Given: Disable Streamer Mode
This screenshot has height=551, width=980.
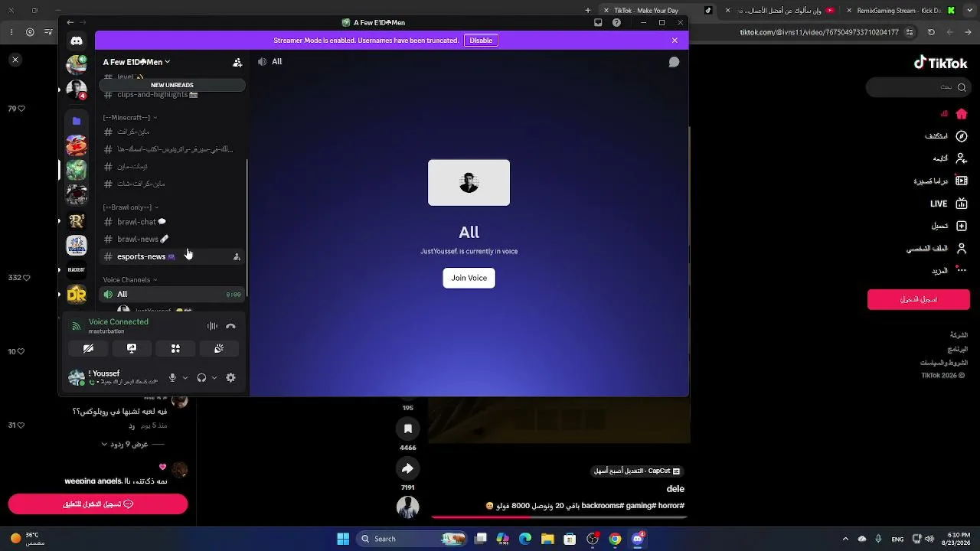Looking at the screenshot, I should click(x=481, y=41).
